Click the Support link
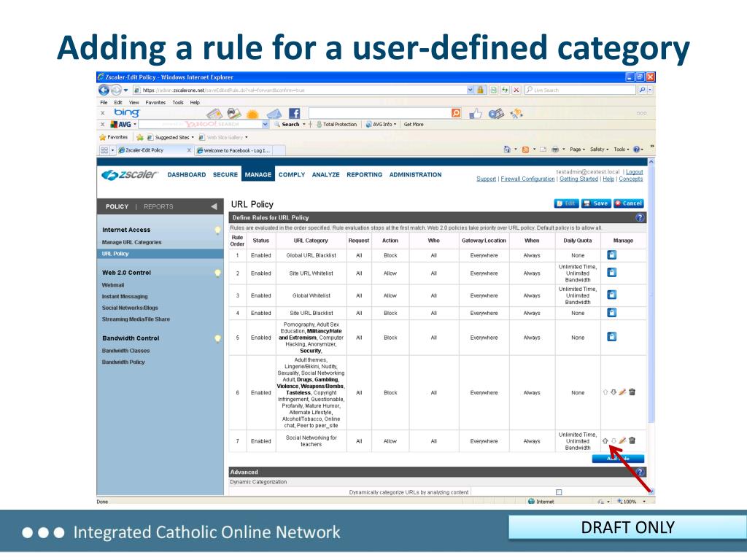The image size is (747, 560). point(487,179)
